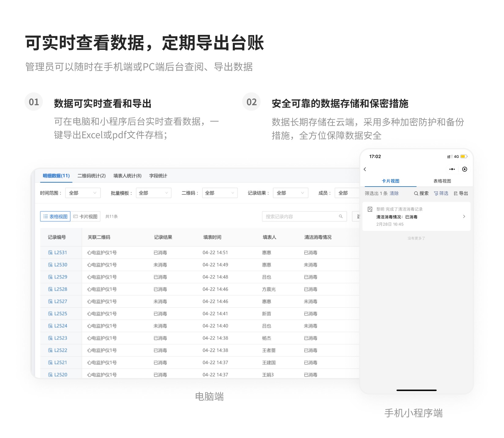Click 未消毒 result in row L2530
The height and width of the screenshot is (438, 504).
(160, 265)
